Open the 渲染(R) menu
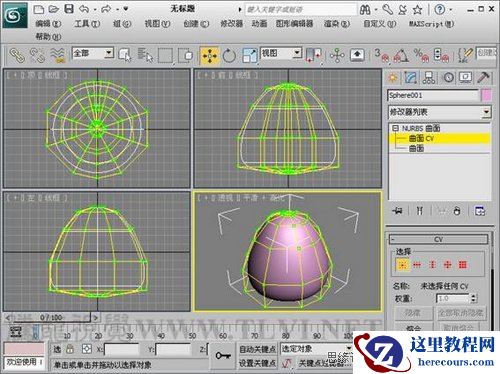Image resolution: width=500 pixels, height=374 pixels. click(x=337, y=24)
